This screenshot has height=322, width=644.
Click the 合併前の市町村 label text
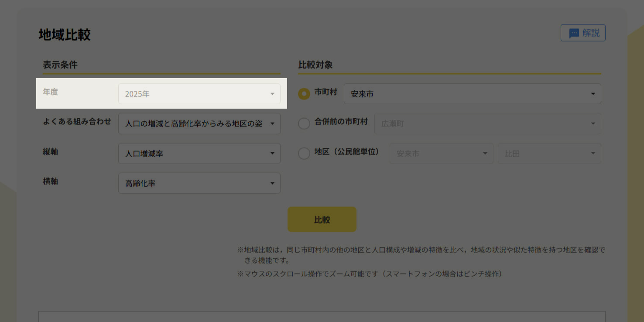click(341, 122)
